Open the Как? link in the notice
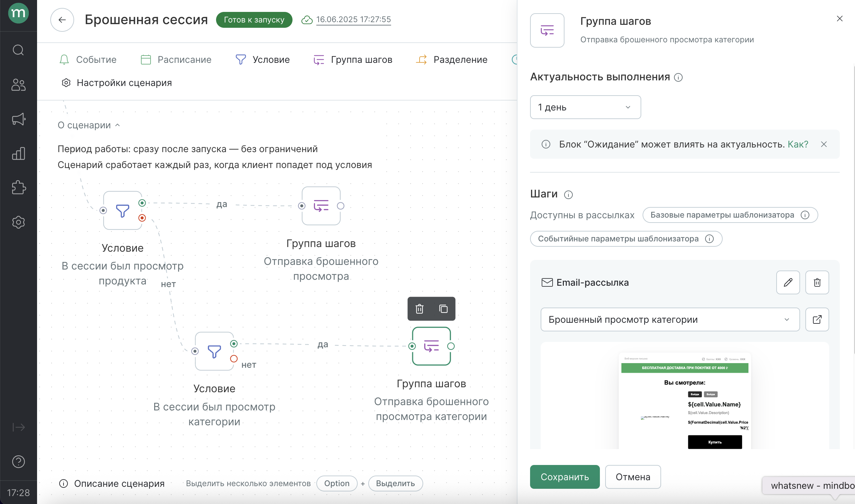The height and width of the screenshot is (504, 855). pos(798,144)
